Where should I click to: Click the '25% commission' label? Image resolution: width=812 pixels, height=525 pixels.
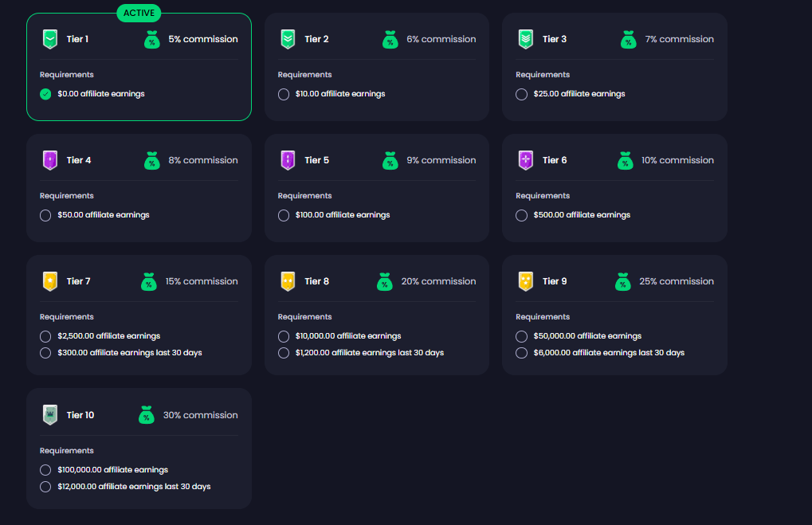pos(677,282)
